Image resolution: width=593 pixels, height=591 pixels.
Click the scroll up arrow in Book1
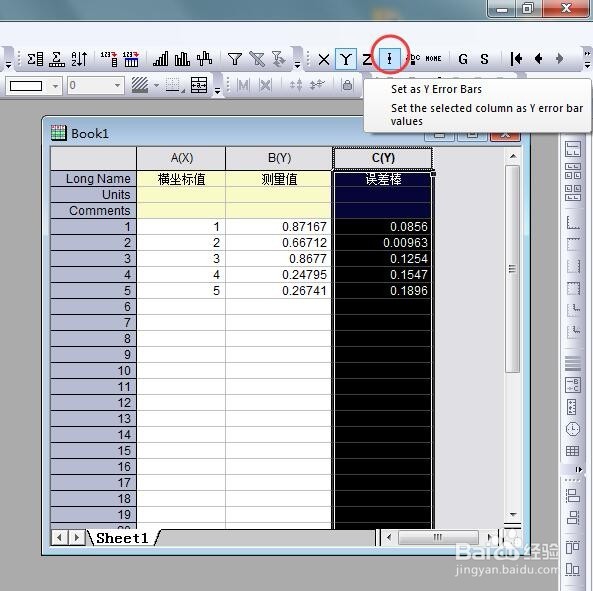pos(513,156)
